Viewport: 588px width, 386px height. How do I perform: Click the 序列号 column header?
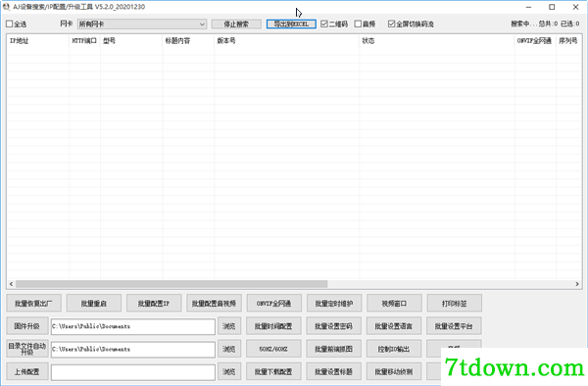pos(567,41)
